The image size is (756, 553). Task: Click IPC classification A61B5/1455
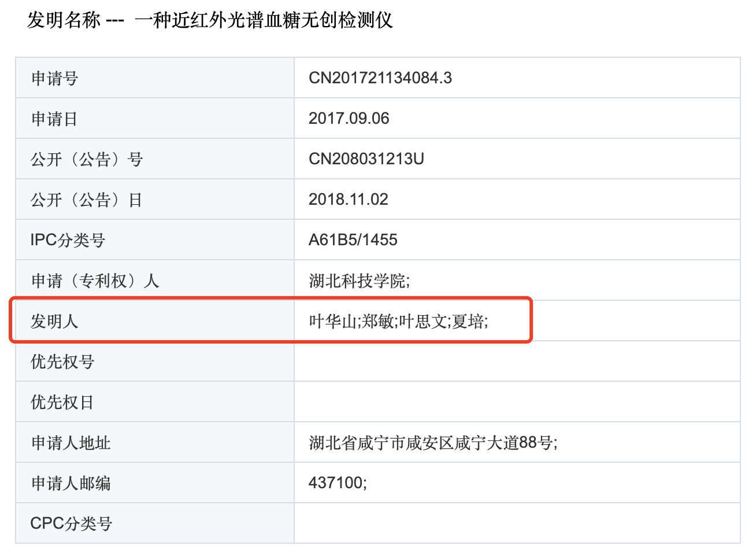tap(353, 240)
